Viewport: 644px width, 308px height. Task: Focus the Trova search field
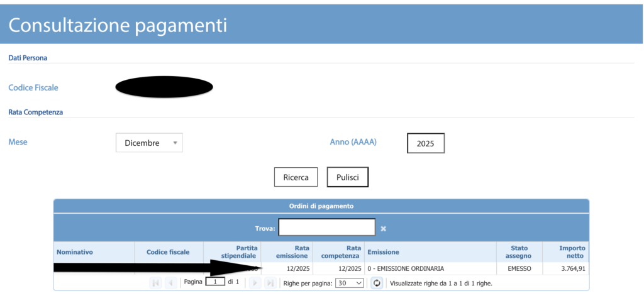pos(326,228)
